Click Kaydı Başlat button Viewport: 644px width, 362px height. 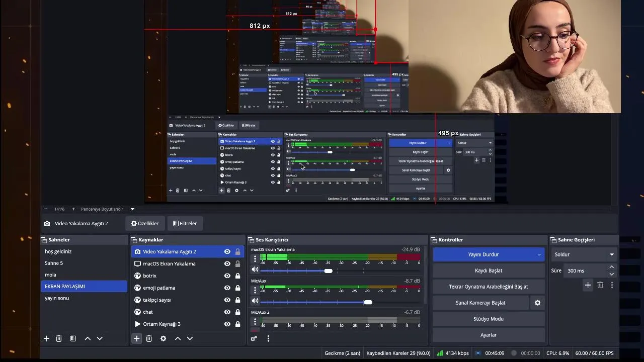[x=489, y=270]
